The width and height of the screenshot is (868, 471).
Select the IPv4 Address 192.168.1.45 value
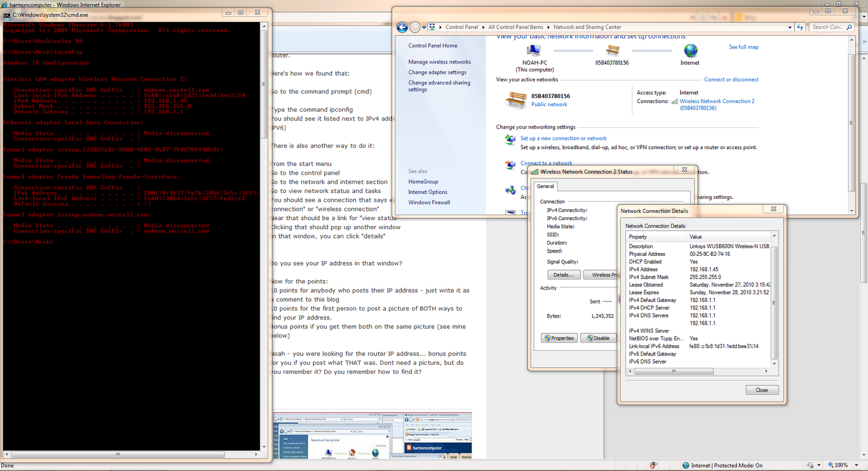704,269
